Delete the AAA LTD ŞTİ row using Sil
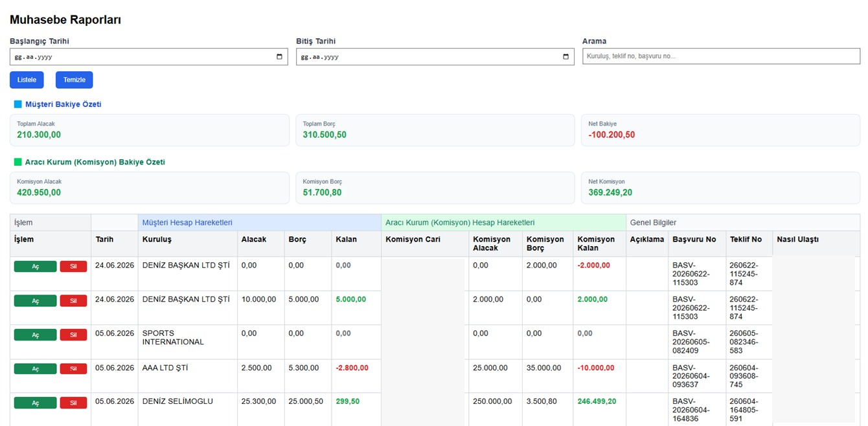The image size is (868, 426). [73, 369]
